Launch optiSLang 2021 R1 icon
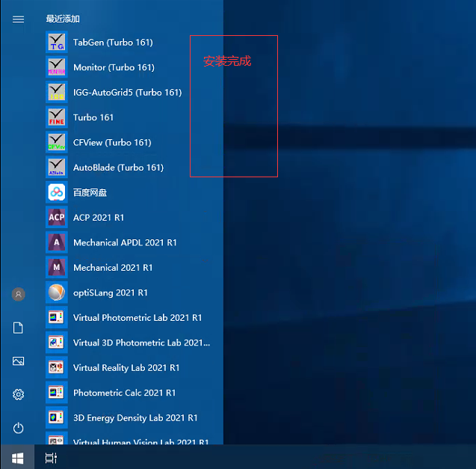476x469 pixels. [57, 292]
